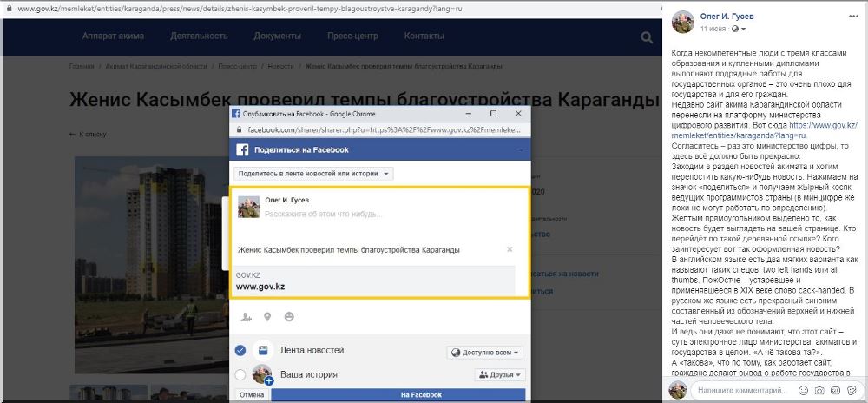Click the Facebook logo in the share header
The image size is (868, 403).
[x=242, y=150]
